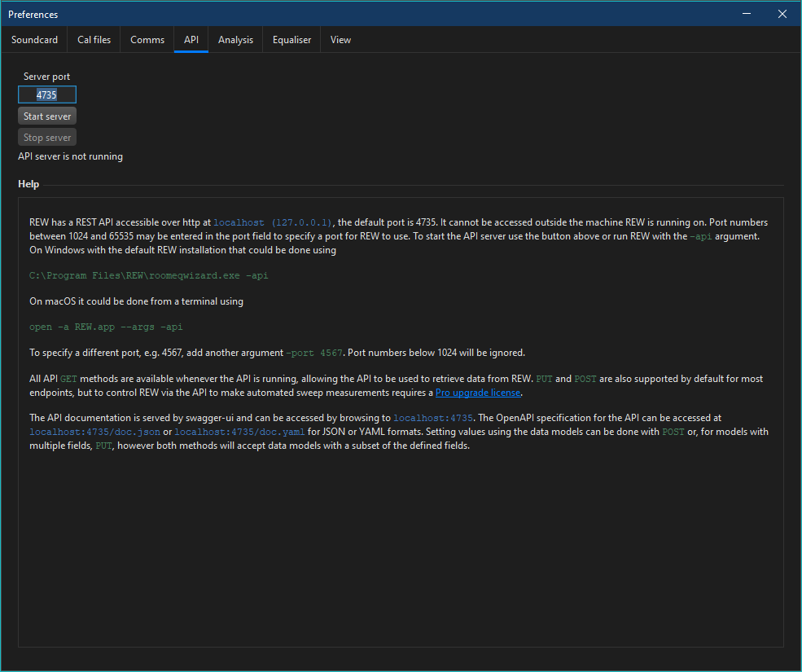Click the roomeqwizard.exe -api command line

point(149,275)
